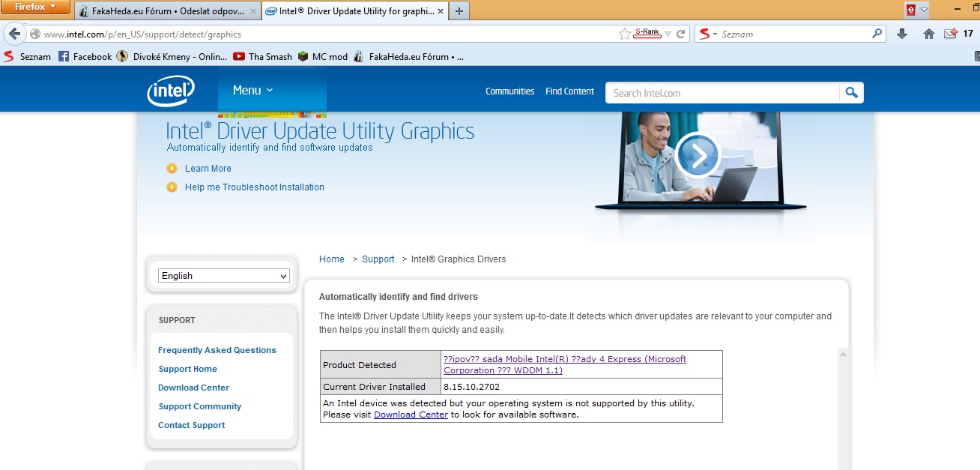Click the S-Rank indicator in address bar
The width and height of the screenshot is (980, 470).
point(647,33)
